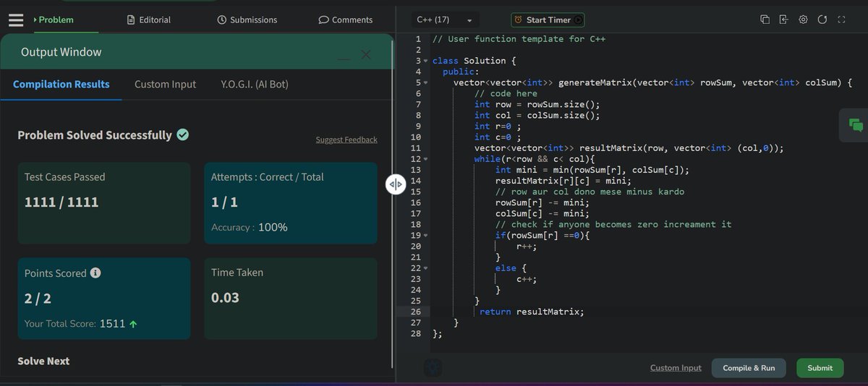
Task: Click the Suggest Feedback link
Action: tap(346, 140)
